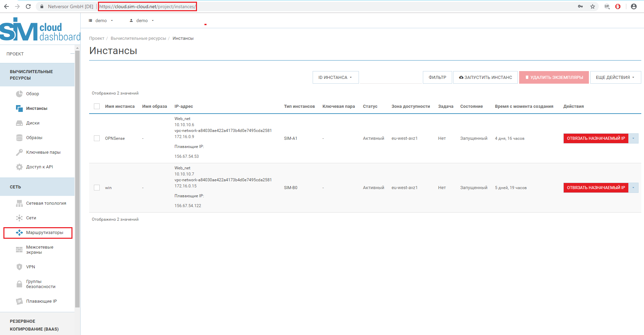Click the ФИЛЬТР button
Viewport: 644px width, 335px height.
point(437,78)
